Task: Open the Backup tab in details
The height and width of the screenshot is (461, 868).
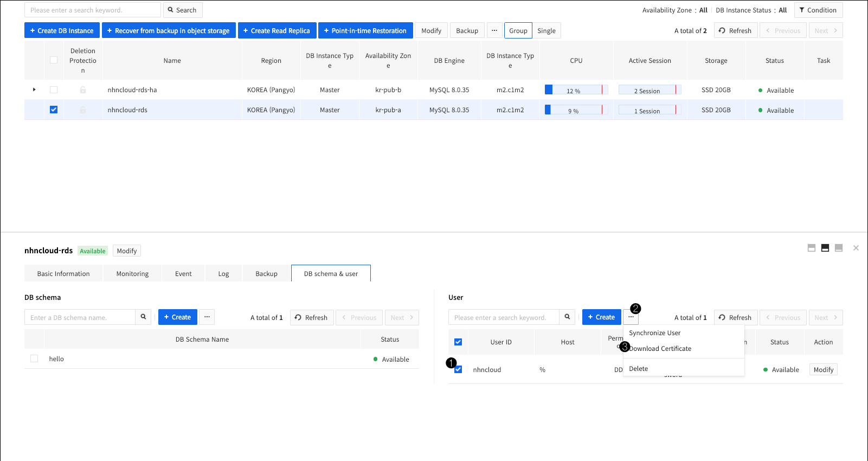Action: 266,273
